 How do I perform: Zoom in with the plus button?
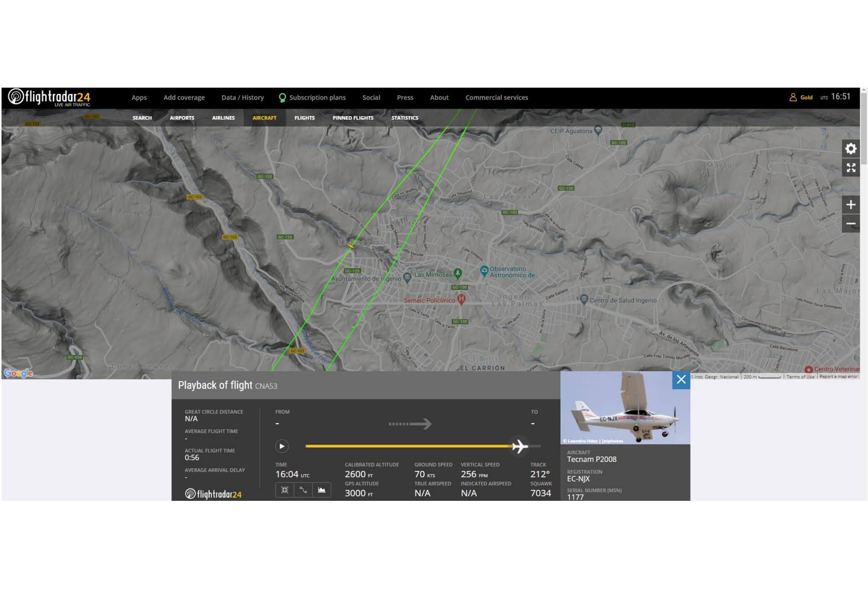850,205
